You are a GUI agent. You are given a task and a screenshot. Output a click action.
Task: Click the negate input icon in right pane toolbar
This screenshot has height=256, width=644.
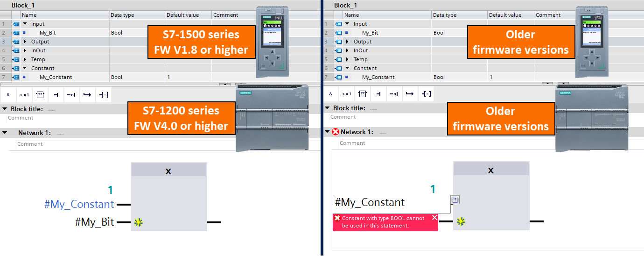coord(393,94)
